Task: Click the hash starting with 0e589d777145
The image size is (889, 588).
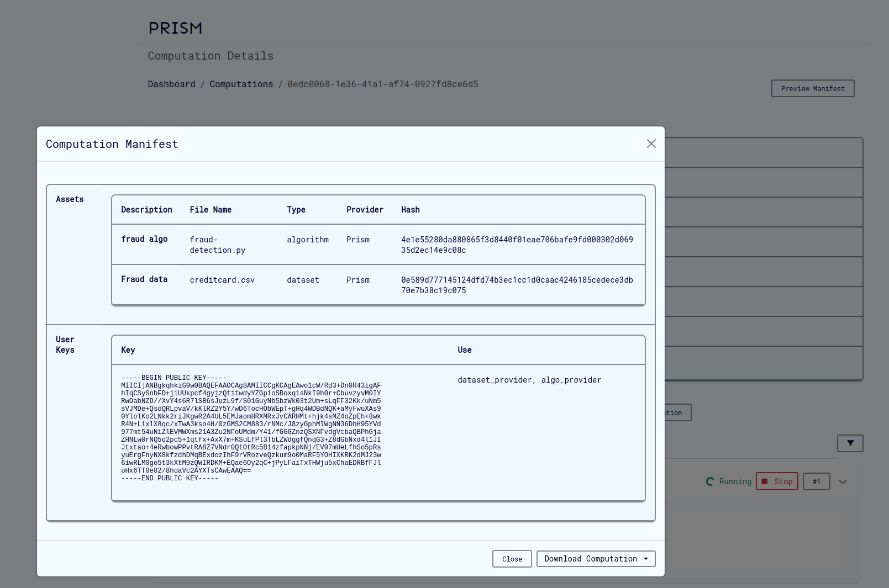Action: point(517,285)
